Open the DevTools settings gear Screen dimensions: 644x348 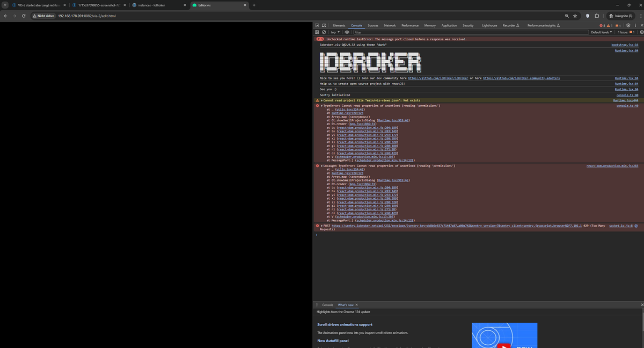(628, 25)
